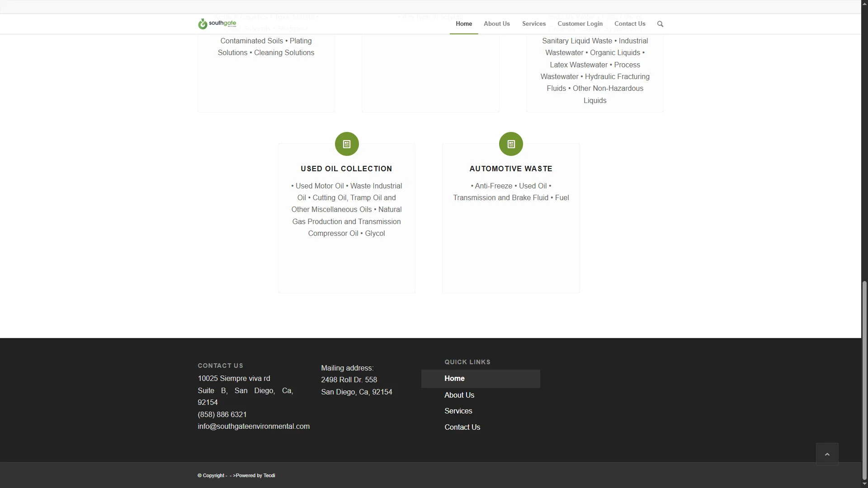This screenshot has height=488, width=868.
Task: Open the Home menu item in header
Action: click(464, 24)
